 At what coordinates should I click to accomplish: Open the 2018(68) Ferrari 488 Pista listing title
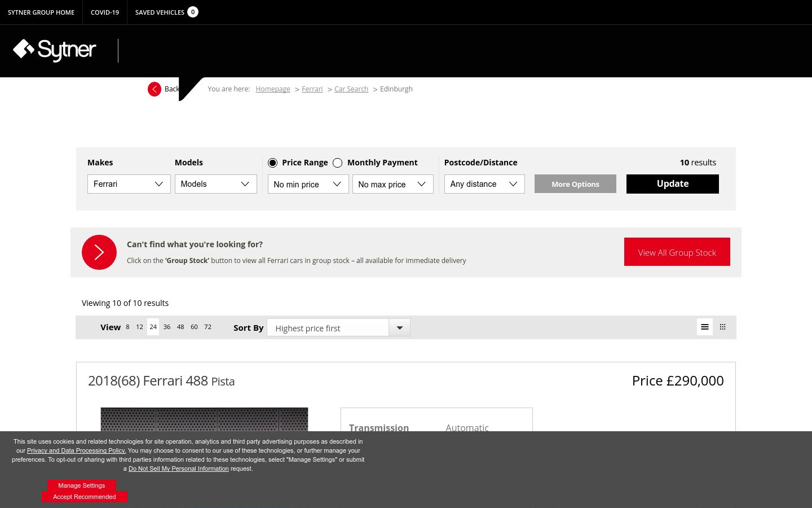tap(161, 381)
